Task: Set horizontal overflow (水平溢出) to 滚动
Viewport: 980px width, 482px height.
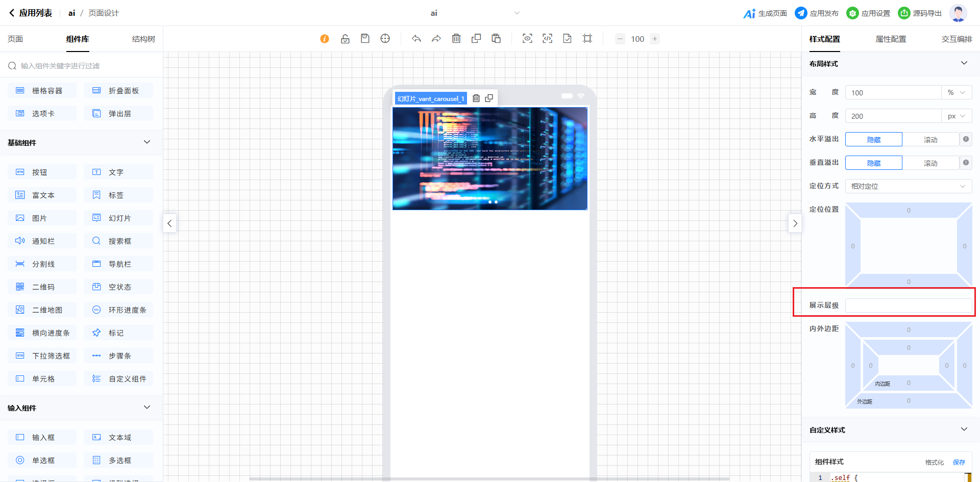Action: (x=930, y=140)
